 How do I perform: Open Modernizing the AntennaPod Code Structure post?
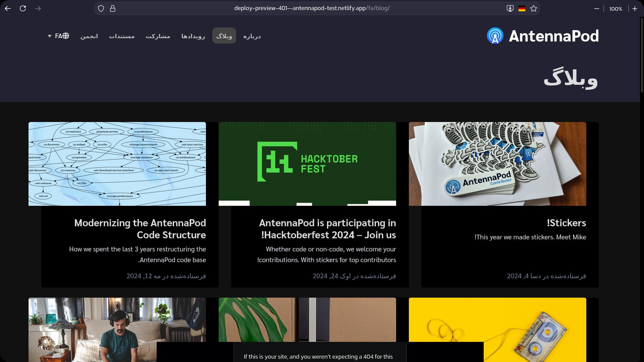click(x=140, y=229)
